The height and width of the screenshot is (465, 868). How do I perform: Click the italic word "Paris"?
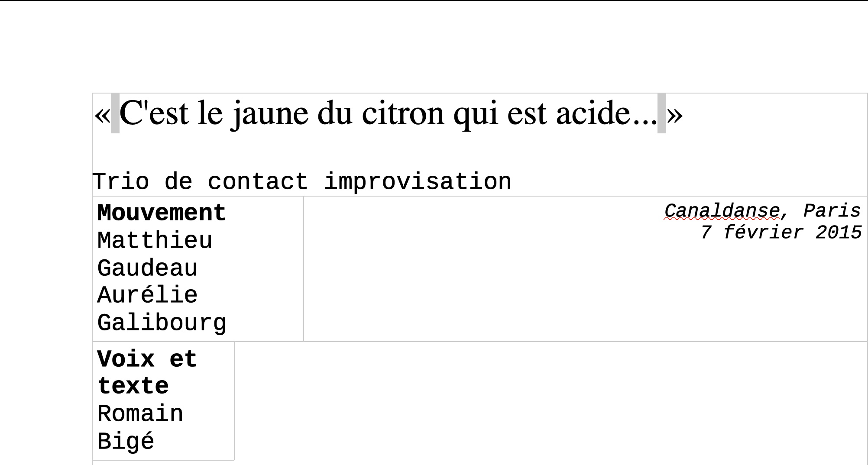point(832,211)
